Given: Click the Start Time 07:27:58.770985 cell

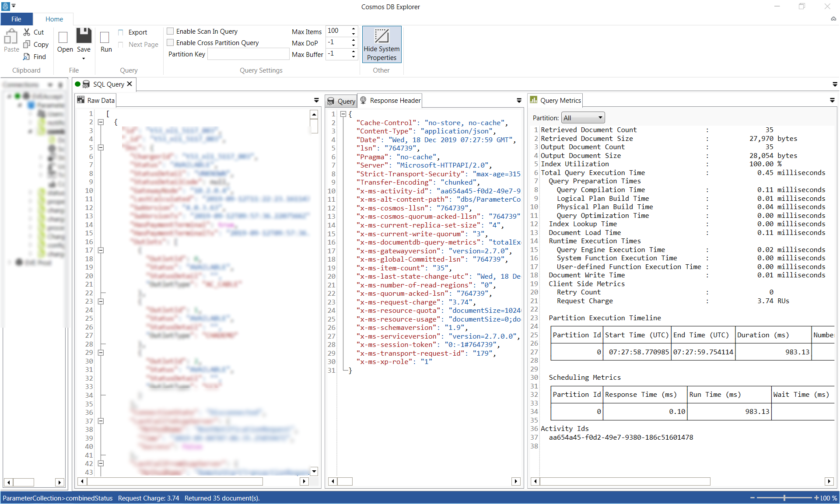Looking at the screenshot, I should pyautogui.click(x=637, y=352).
